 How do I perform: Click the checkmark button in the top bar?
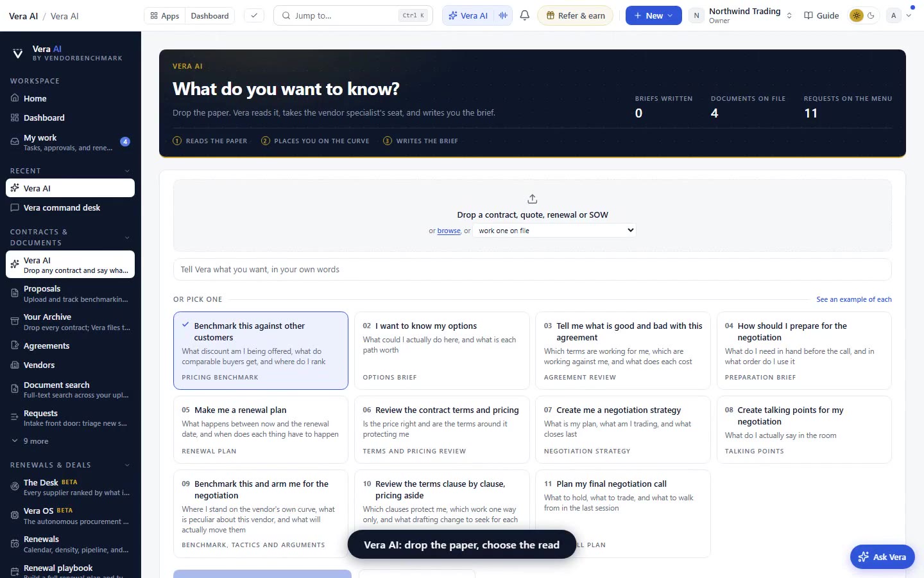254,15
